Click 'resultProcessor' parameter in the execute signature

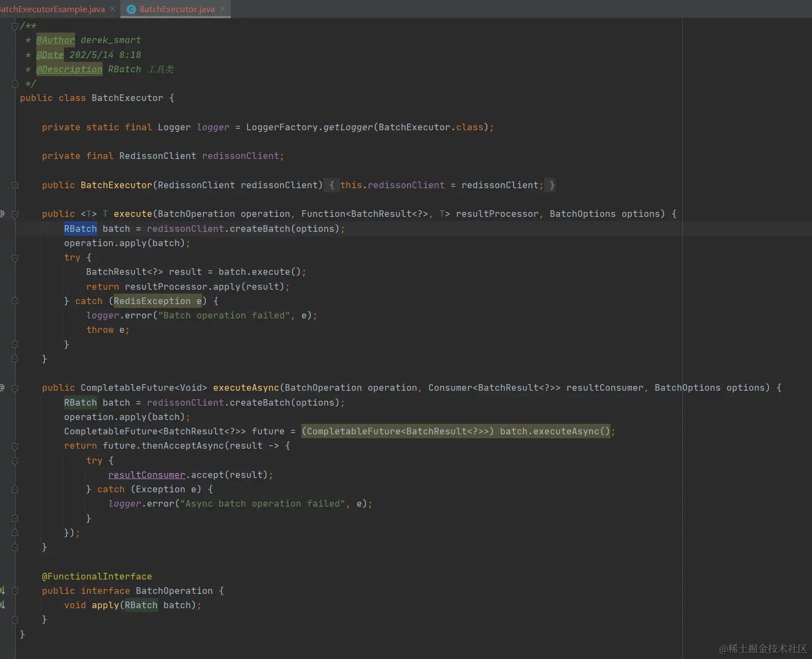497,214
